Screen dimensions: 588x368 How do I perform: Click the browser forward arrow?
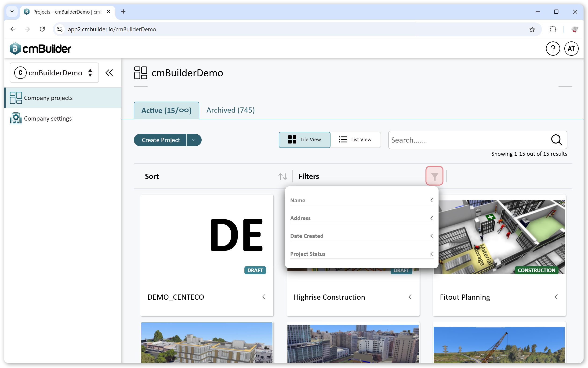pos(27,29)
